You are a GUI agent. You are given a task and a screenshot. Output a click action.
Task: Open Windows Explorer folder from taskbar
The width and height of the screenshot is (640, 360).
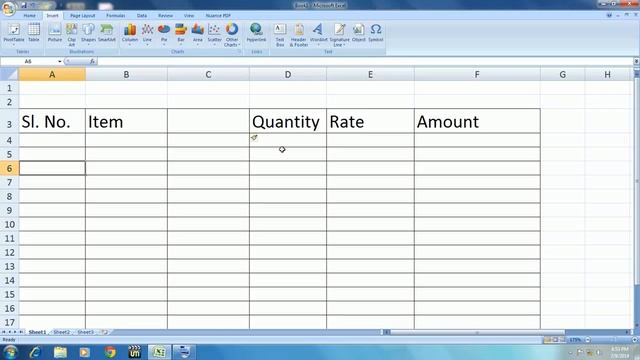tap(60, 352)
